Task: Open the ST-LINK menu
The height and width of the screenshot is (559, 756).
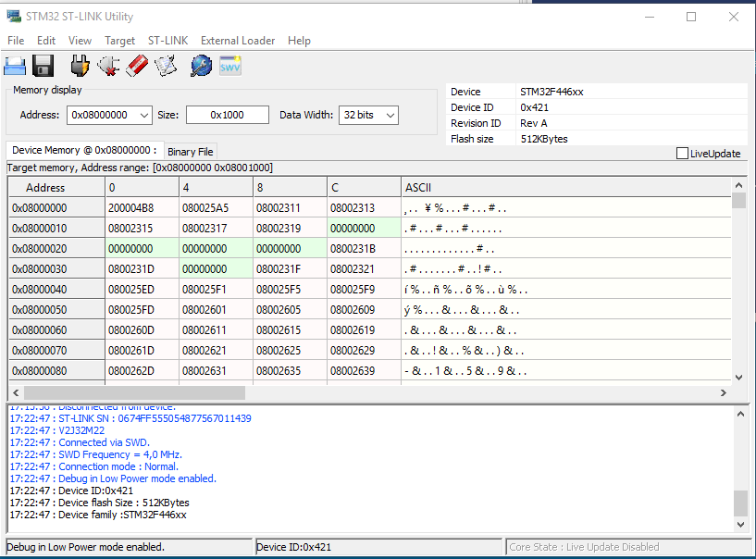Action: pos(167,41)
